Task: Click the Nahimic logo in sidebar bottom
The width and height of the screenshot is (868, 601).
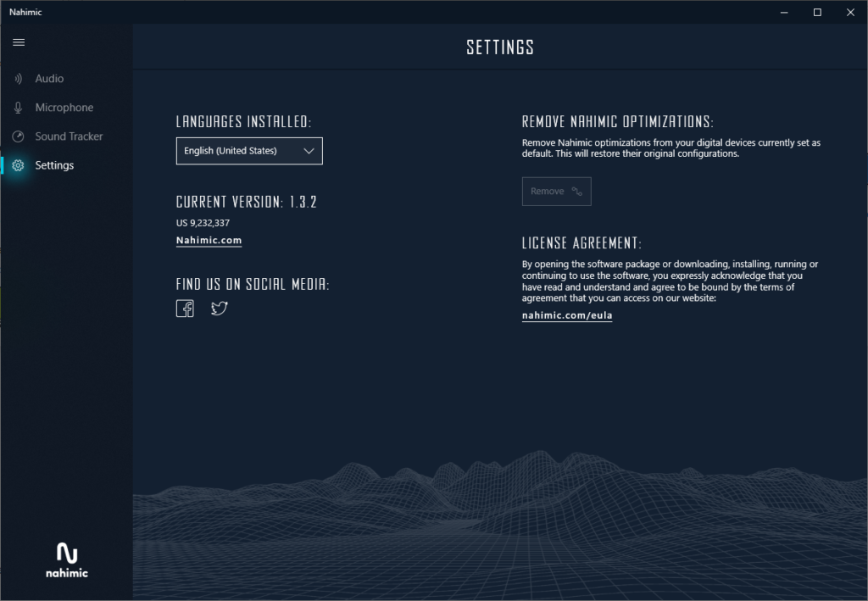Action: click(67, 559)
